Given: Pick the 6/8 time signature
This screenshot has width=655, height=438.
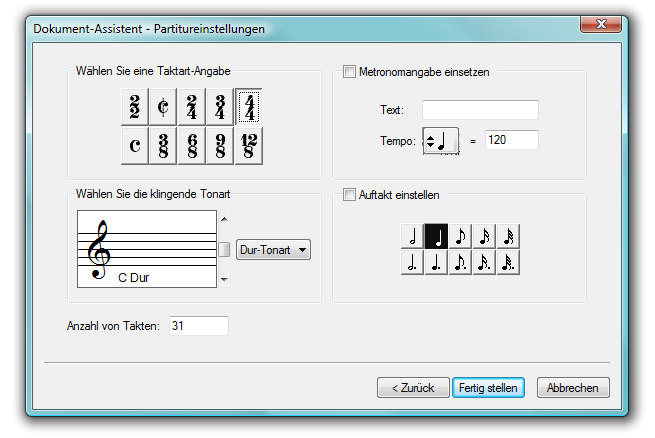Looking at the screenshot, I should tap(192, 145).
